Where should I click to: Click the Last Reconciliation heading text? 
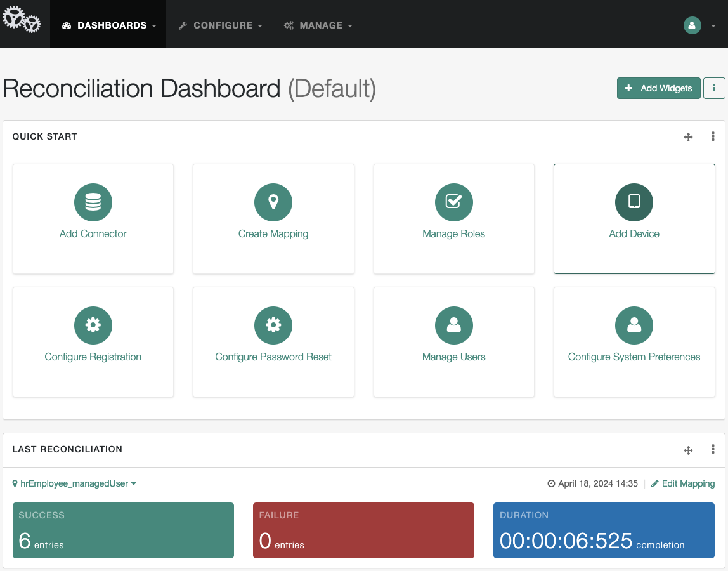(x=67, y=449)
